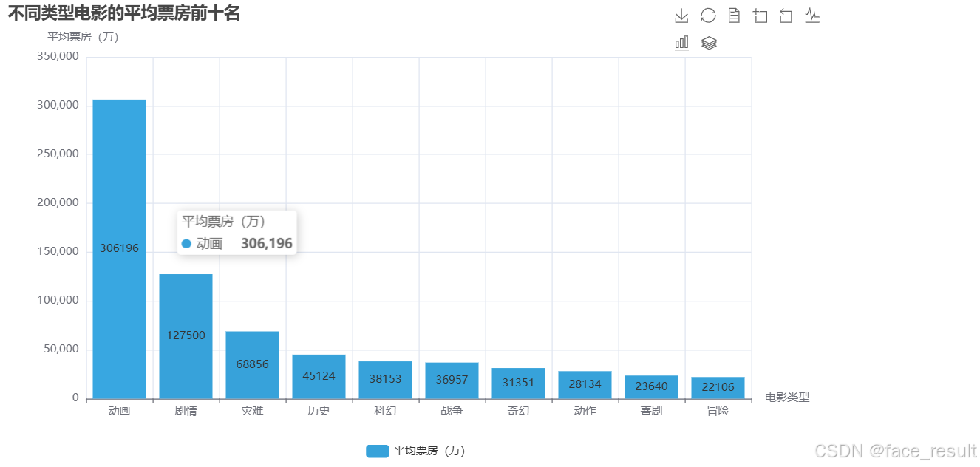Click the 电影类型 x-axis name
Image resolution: width=980 pixels, height=467 pixels.
click(x=787, y=398)
